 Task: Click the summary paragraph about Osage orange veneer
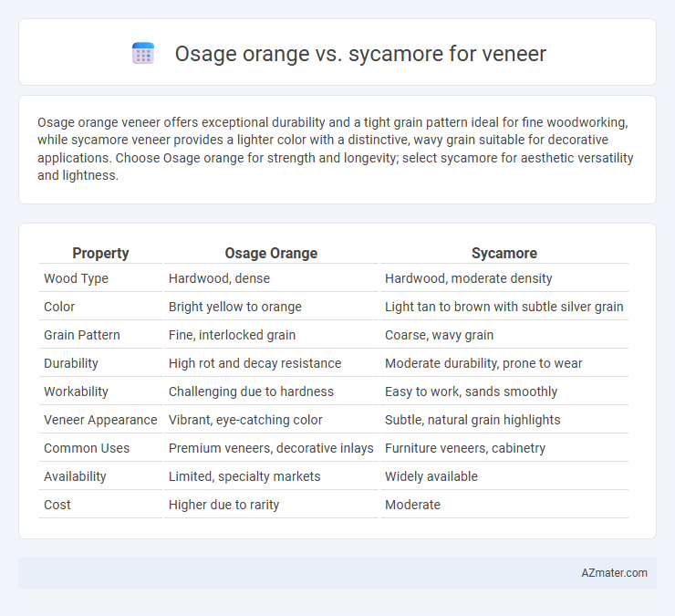336,149
